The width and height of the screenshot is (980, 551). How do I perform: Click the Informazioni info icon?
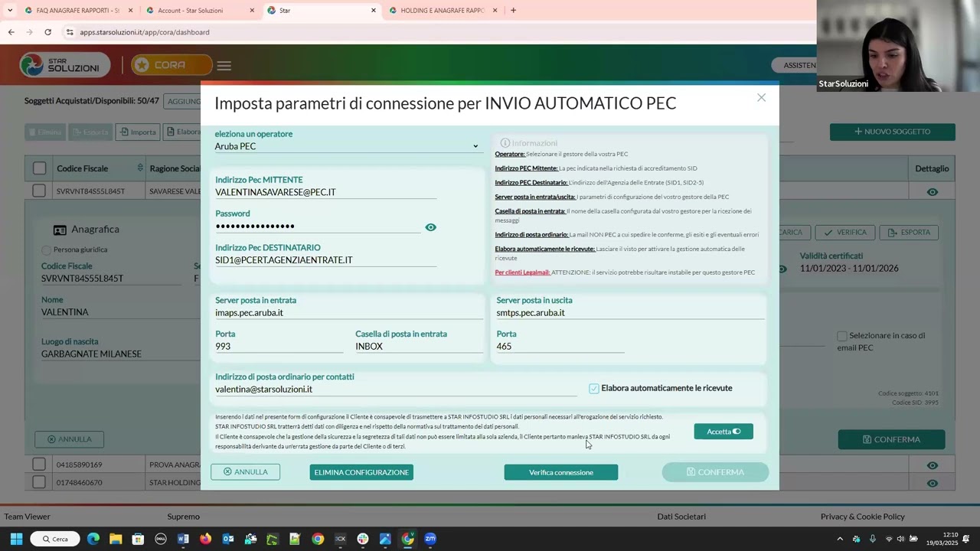click(x=505, y=143)
